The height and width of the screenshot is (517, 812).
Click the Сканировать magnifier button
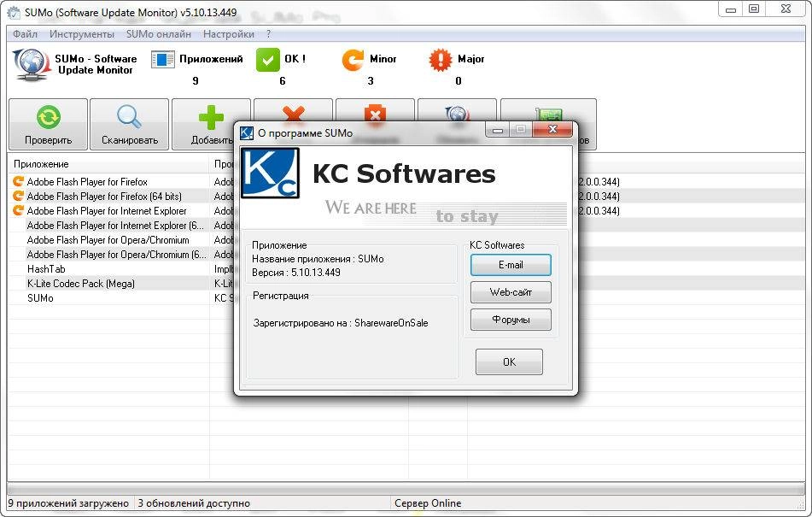(x=130, y=124)
